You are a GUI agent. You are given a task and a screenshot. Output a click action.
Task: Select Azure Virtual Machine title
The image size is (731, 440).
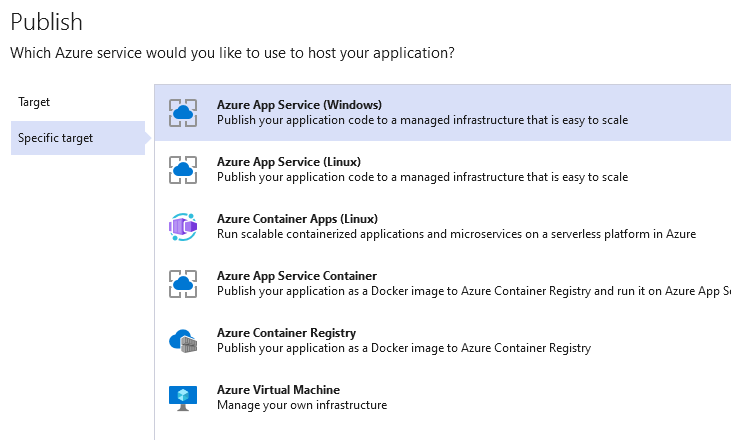click(x=278, y=390)
